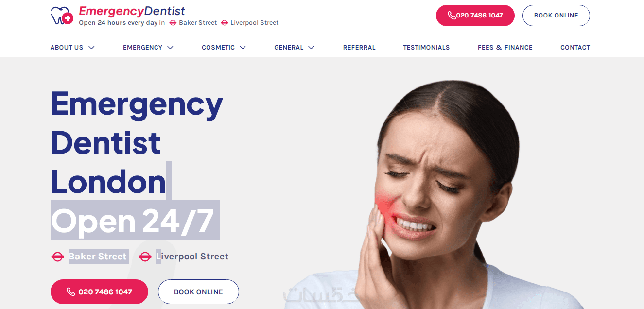644x309 pixels.
Task: Click the underground icon next to hero Liverpool Street
Action: coord(145,257)
